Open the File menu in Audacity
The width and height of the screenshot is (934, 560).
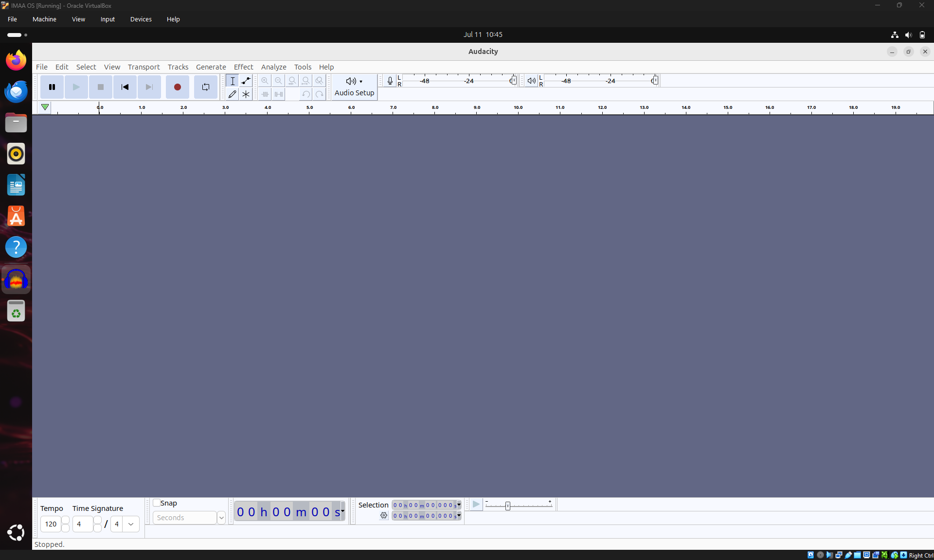(x=42, y=67)
